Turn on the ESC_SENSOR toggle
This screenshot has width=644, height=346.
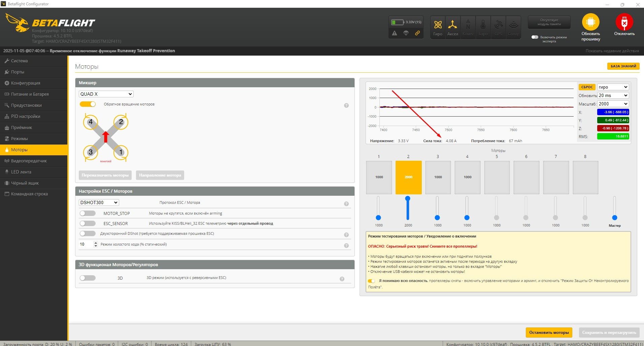pos(88,223)
